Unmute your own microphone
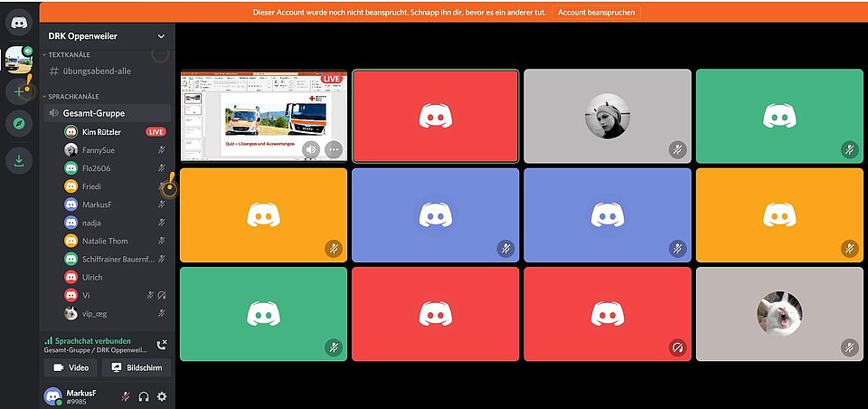The image size is (868, 409). pyautogui.click(x=126, y=396)
